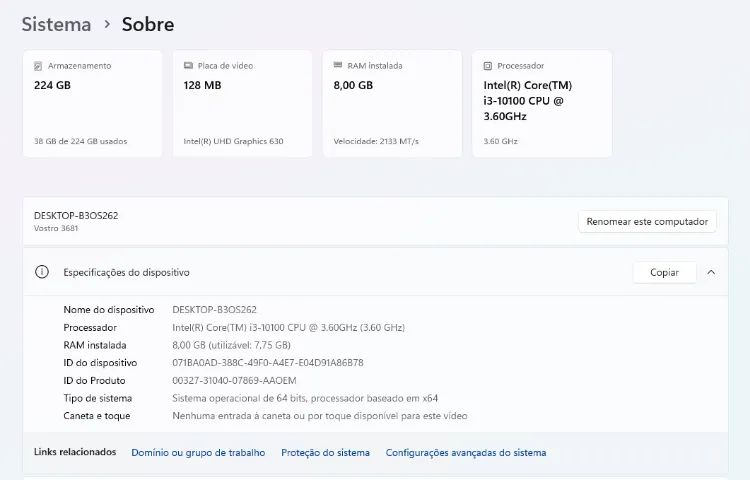Open the Placa de vídeo 128 MB card
This screenshot has height=480, width=750.
point(242,103)
